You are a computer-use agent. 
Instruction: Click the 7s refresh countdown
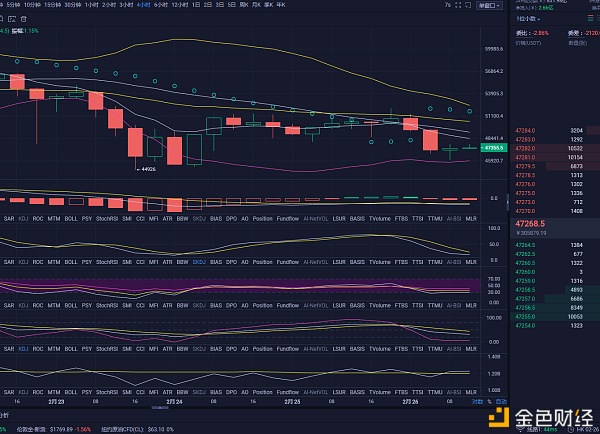pos(448,5)
